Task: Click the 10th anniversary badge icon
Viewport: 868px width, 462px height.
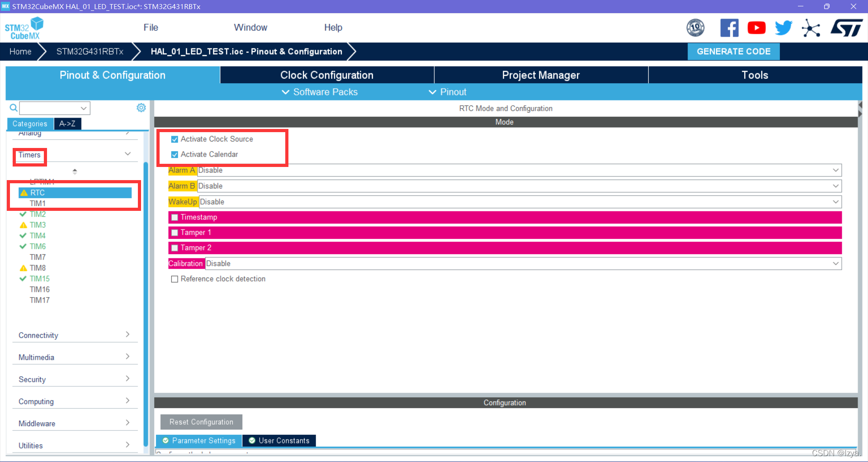Action: tap(695, 28)
